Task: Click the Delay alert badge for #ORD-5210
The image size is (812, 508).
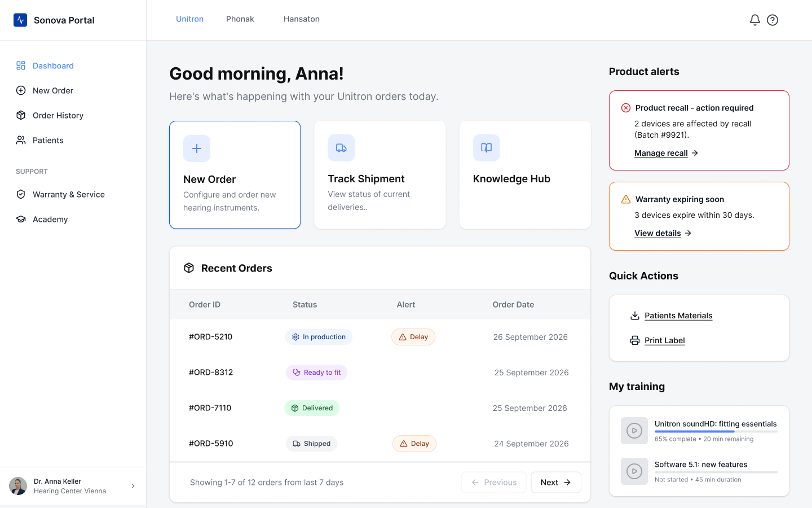Action: (413, 337)
